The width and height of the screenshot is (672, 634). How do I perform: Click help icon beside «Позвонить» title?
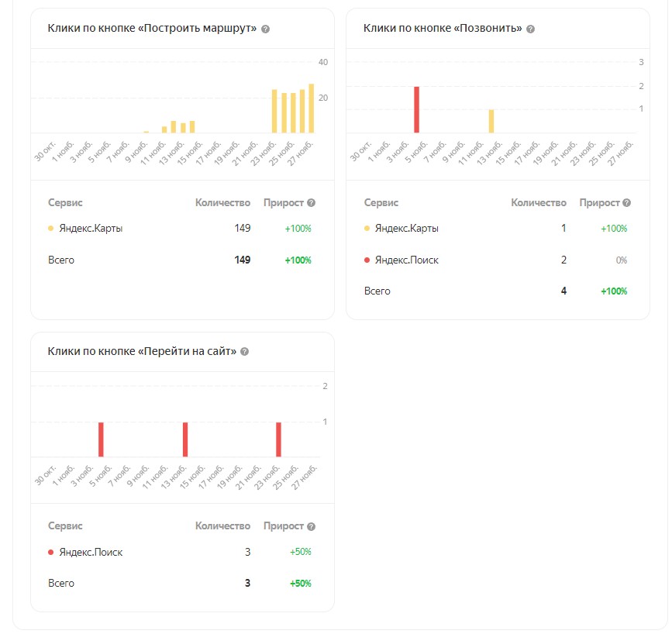530,29
